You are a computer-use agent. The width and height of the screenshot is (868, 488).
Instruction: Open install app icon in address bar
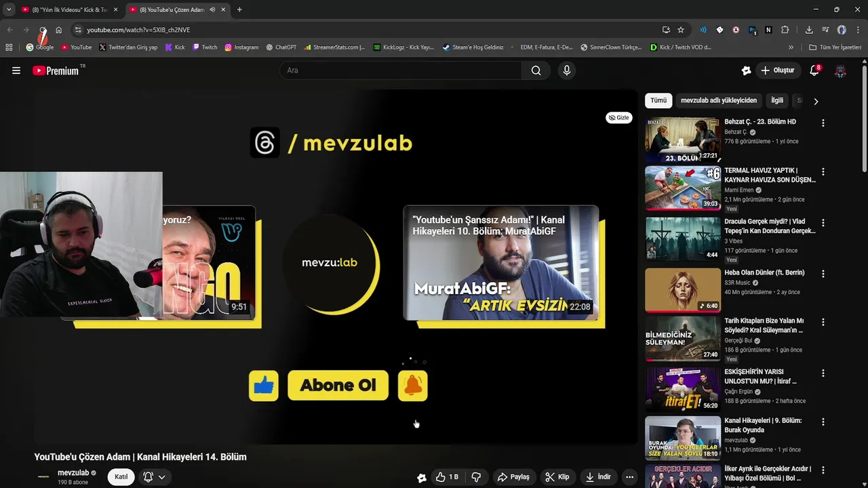[666, 30]
